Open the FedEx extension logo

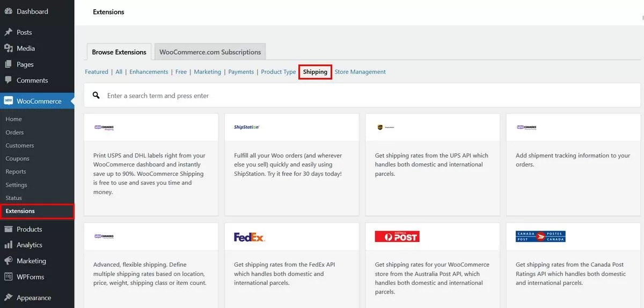click(x=250, y=237)
